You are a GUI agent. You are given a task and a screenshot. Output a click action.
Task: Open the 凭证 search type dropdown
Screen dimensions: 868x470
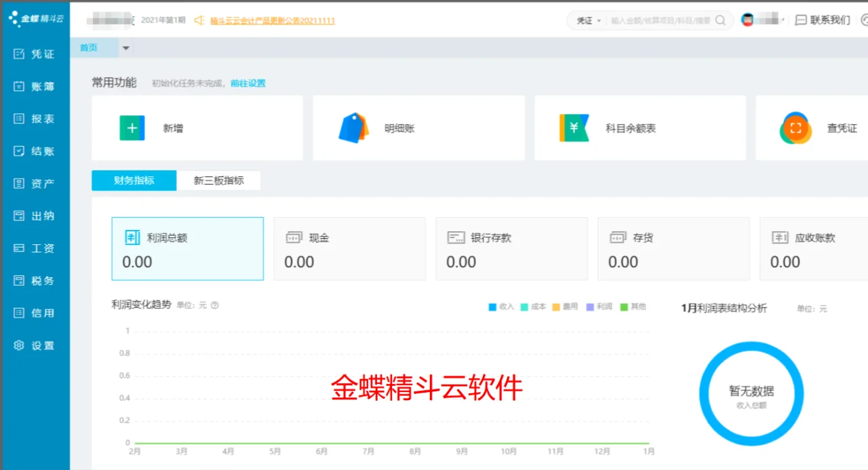click(x=589, y=20)
